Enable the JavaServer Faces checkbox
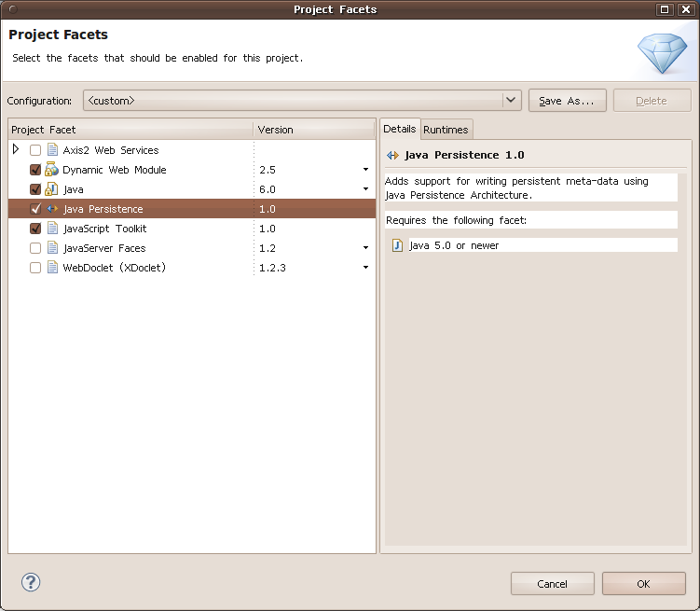 click(x=35, y=248)
